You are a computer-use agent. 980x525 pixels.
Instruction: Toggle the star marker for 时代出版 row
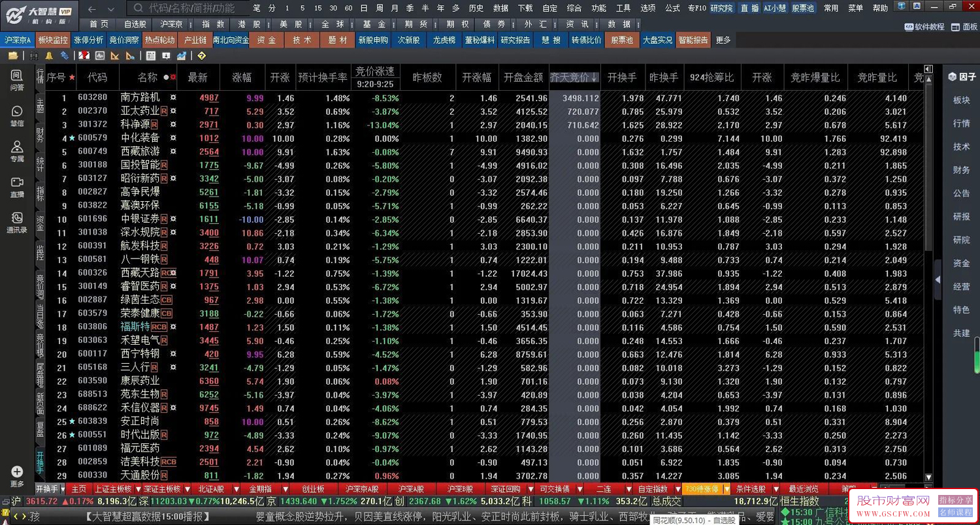[x=72, y=435]
